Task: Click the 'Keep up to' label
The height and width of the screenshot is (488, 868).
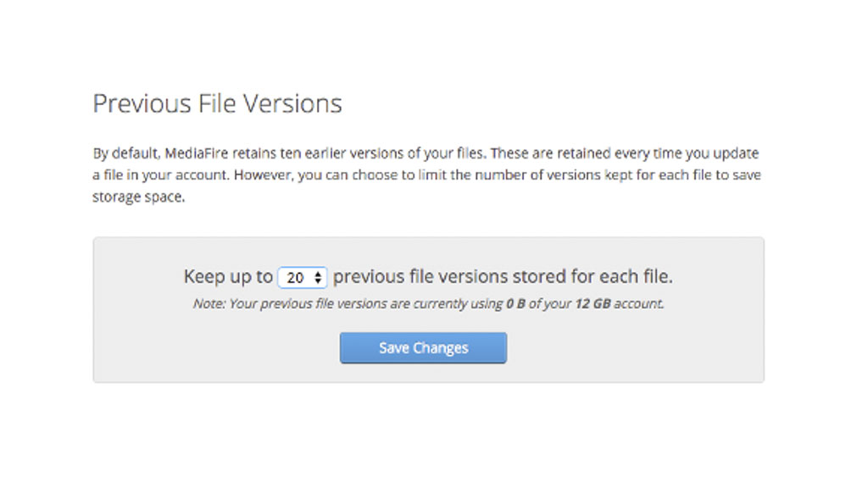Action: click(x=228, y=277)
